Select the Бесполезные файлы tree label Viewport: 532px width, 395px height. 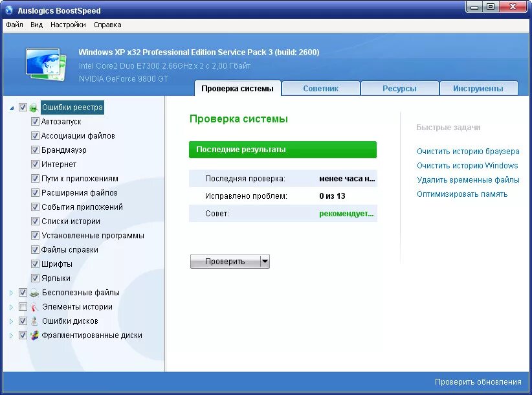click(x=81, y=293)
